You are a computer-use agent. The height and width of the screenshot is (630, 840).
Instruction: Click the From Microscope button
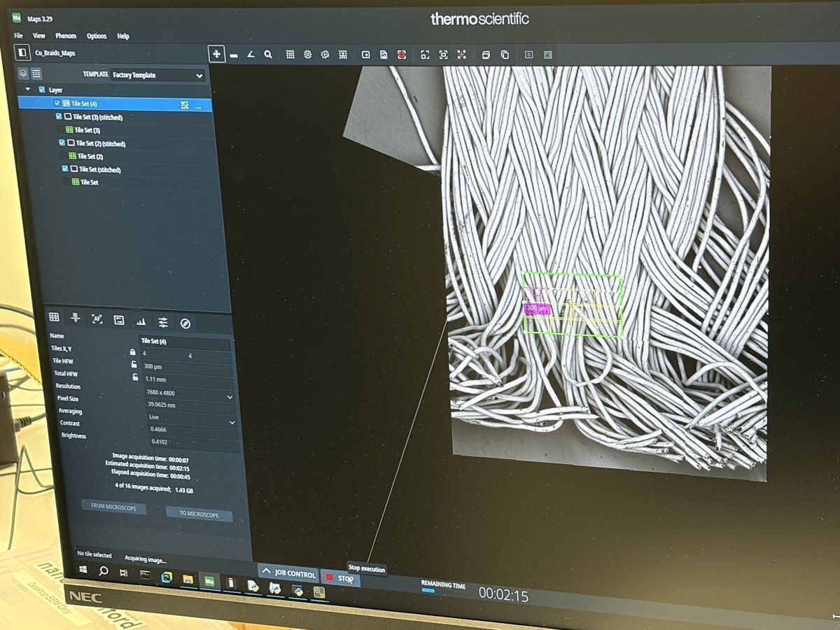click(114, 506)
